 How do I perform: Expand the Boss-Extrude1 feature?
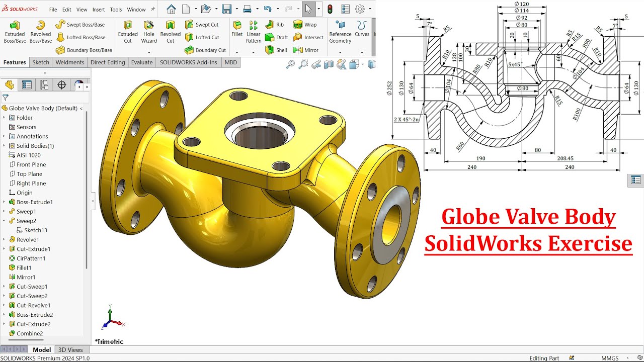coord(4,202)
